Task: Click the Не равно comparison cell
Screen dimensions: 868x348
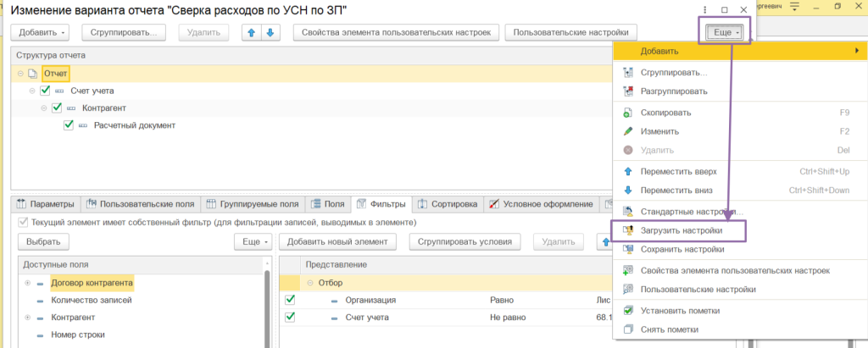Action: (x=508, y=318)
